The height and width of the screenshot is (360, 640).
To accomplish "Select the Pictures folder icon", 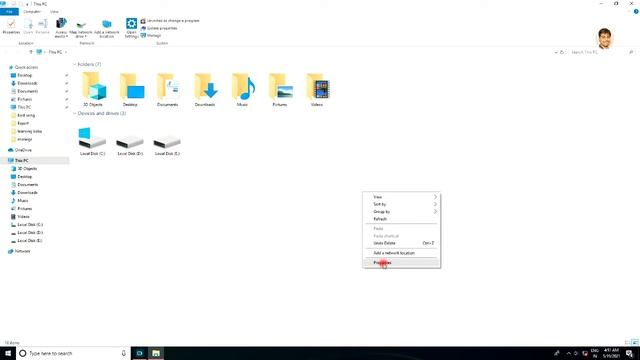I will (x=280, y=86).
